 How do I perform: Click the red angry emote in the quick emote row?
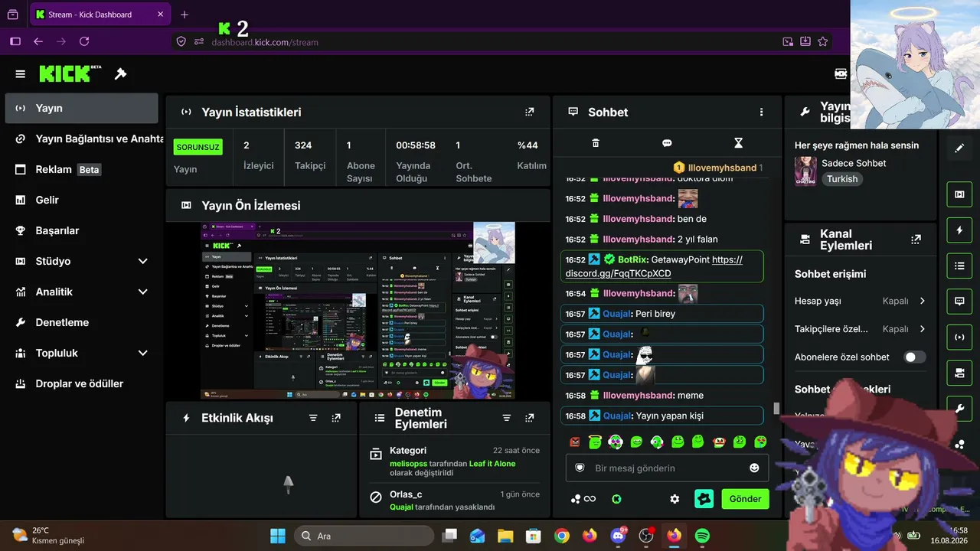[x=575, y=442]
